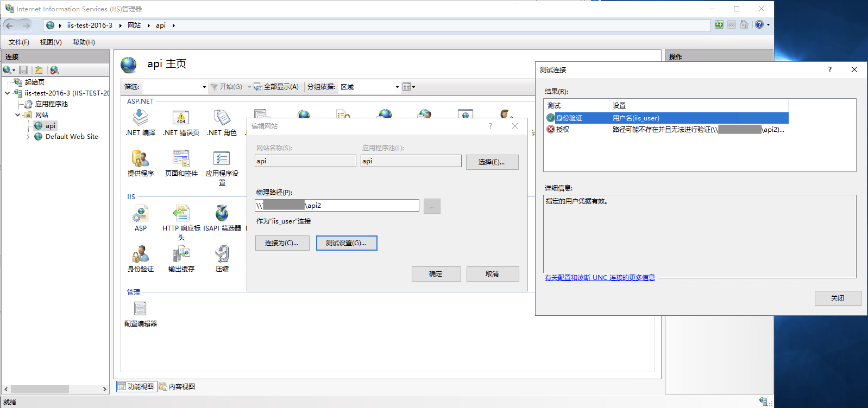Select the 授权 result row

coord(666,129)
